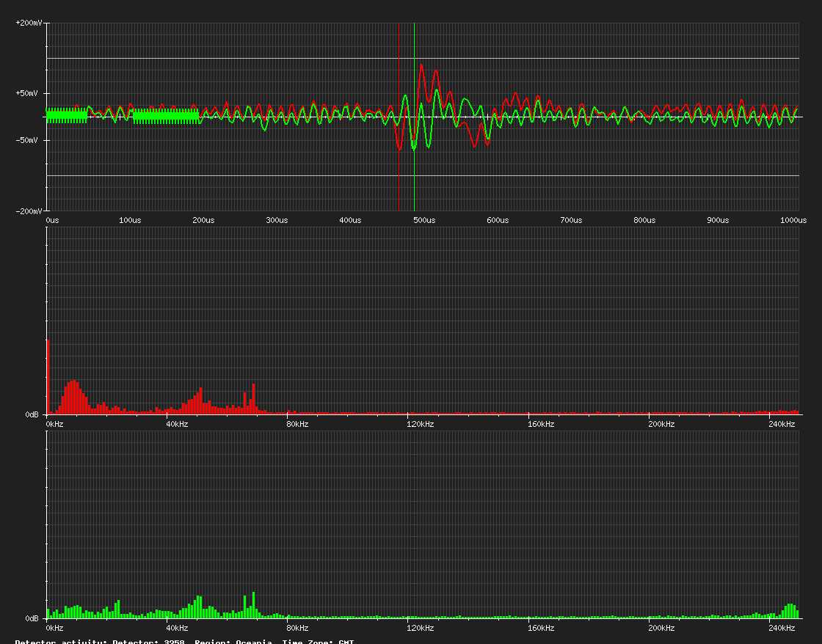Click the 0dB label of red spectrum

point(32,414)
